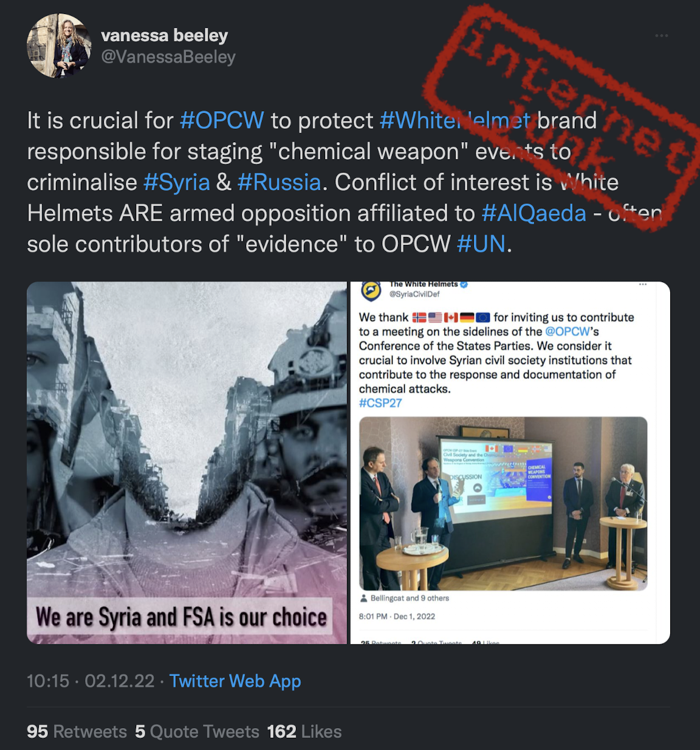The image size is (700, 750).
Task: Click the #CSP27 hashtag
Action: point(380,403)
